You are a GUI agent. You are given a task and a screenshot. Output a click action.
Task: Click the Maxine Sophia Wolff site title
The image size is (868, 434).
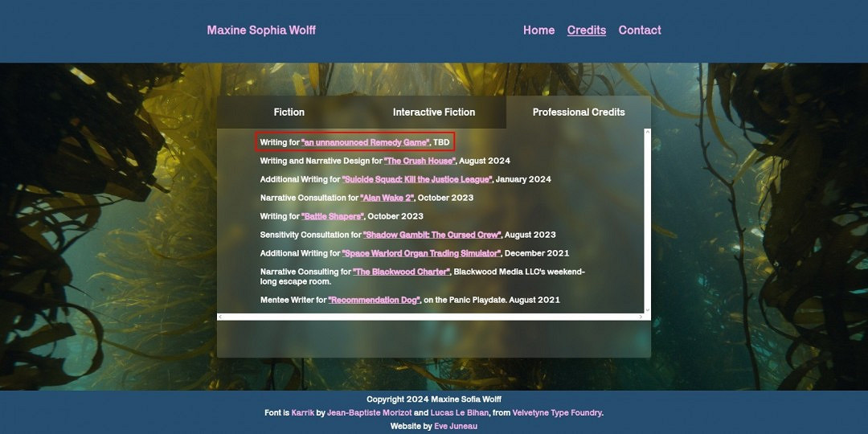(261, 31)
